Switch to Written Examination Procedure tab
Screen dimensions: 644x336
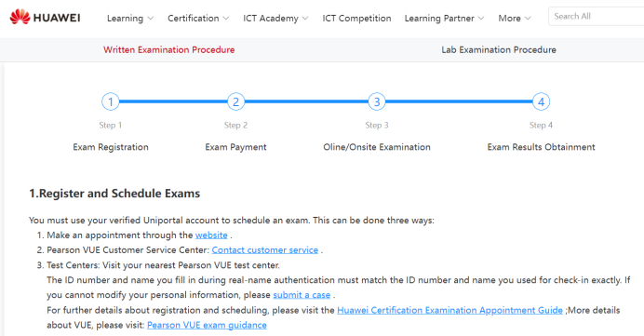click(168, 49)
